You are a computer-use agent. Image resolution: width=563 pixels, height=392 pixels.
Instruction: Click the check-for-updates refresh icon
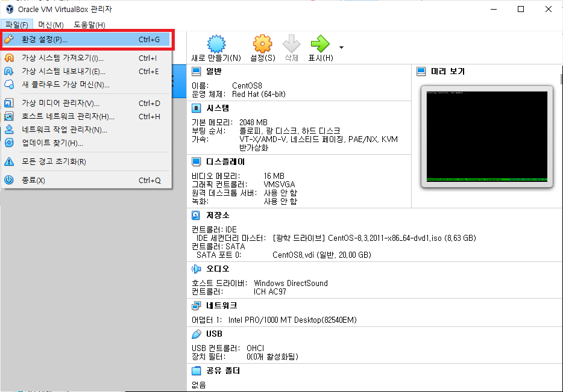pos(9,143)
